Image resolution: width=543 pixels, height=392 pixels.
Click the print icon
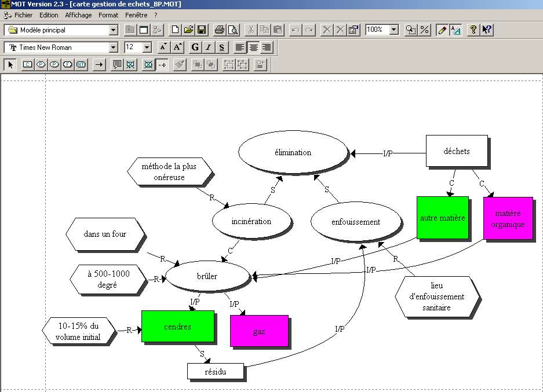tap(220, 30)
